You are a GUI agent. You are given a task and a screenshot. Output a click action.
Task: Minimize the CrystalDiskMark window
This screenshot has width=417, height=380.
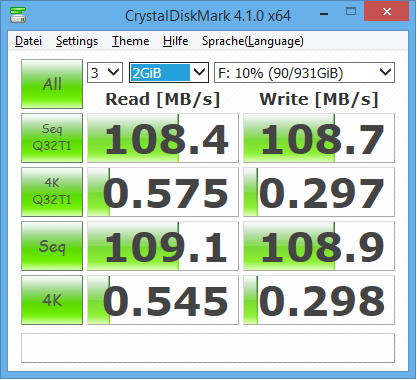pos(324,13)
